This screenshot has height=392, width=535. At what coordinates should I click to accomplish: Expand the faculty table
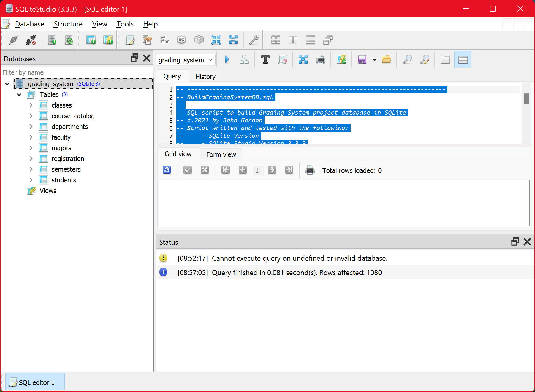coord(31,137)
